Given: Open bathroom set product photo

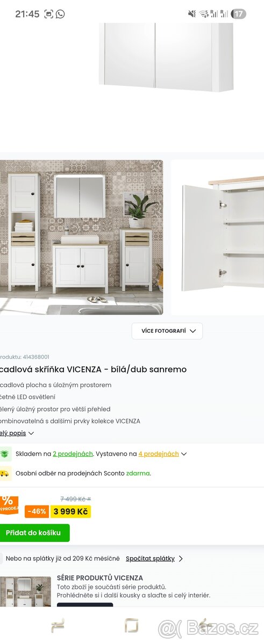Looking at the screenshot, I should coord(81,237).
